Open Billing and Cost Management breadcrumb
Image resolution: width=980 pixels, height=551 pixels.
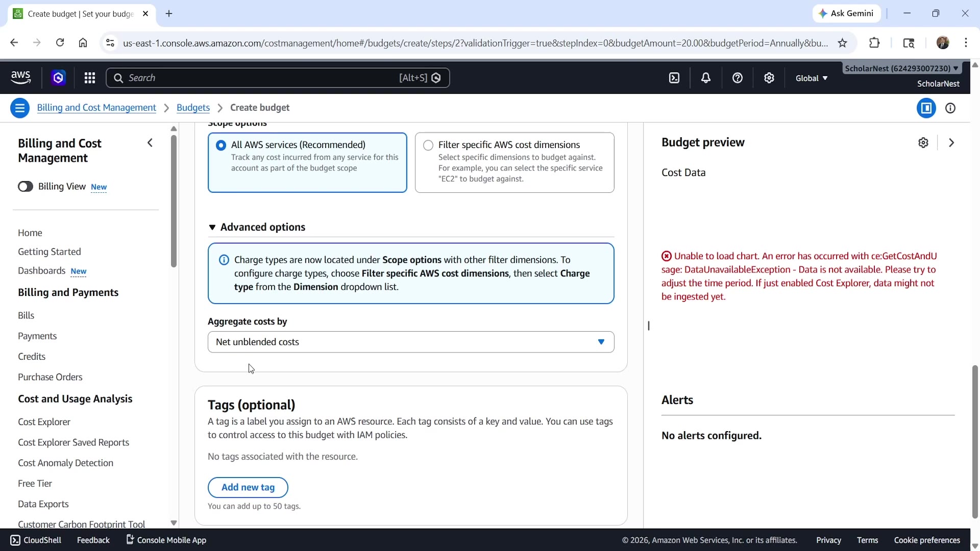pos(96,108)
